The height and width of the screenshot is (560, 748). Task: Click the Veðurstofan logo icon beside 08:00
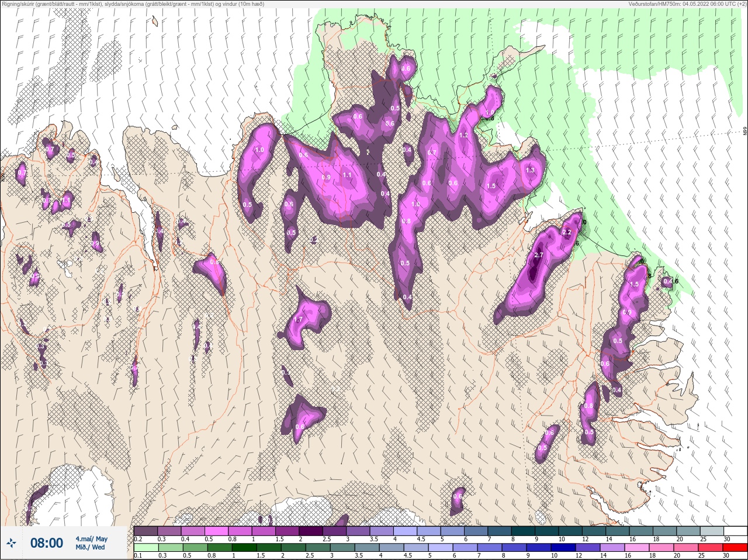11,543
